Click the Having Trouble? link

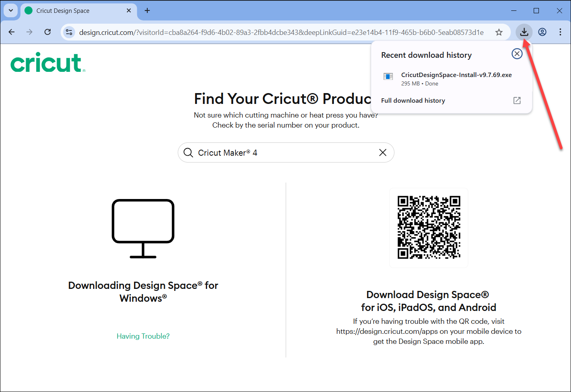143,336
